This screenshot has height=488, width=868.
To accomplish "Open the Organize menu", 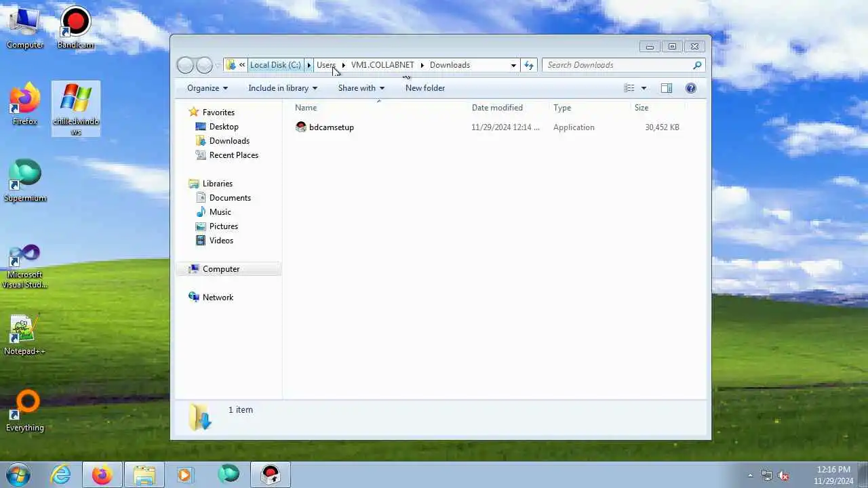I will 208,88.
